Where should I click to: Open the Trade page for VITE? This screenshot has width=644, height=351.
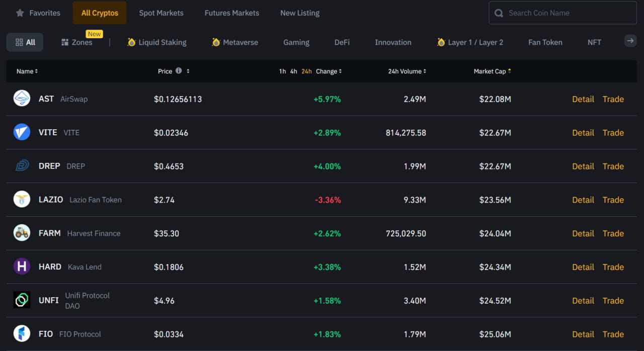[613, 132]
